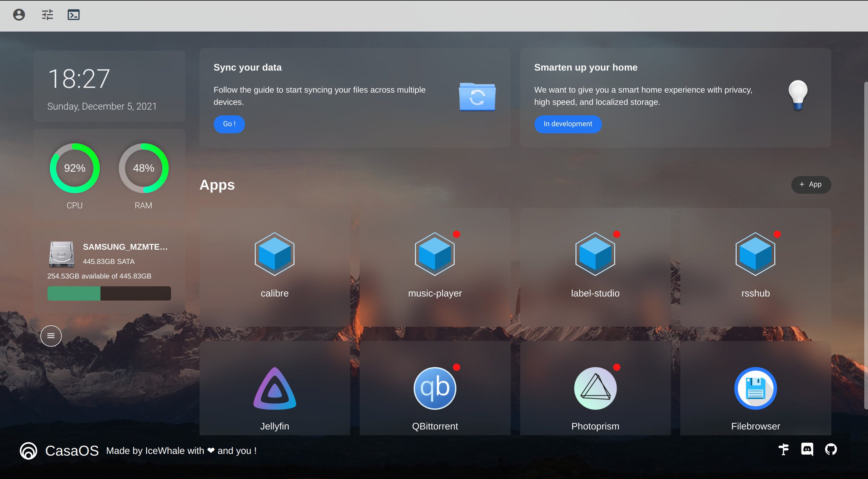Click the red status dot on music-player
868x479 pixels.
point(456,234)
